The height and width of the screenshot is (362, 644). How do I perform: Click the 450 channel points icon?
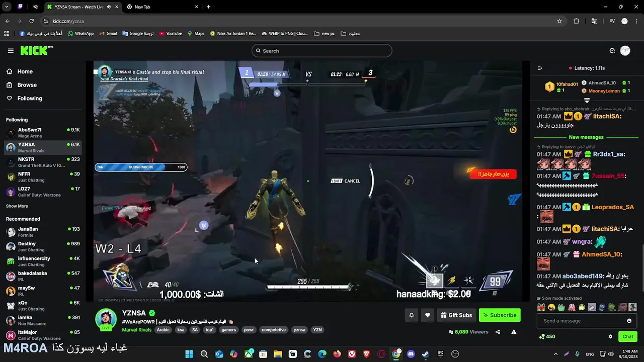click(x=542, y=337)
